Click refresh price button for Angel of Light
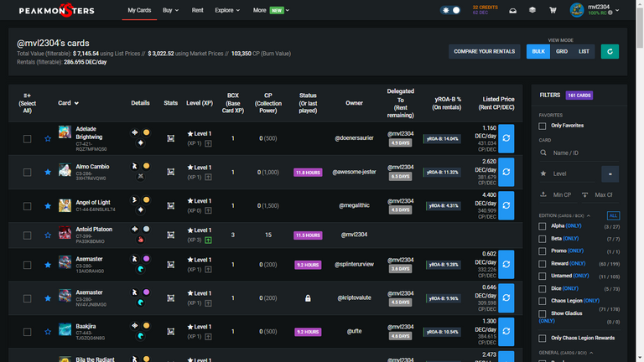644x362 pixels. [506, 205]
